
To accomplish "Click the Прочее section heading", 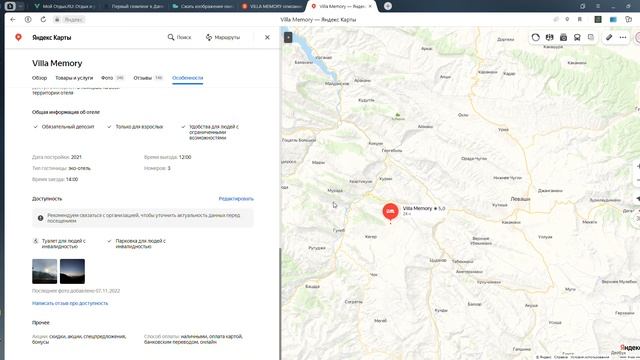I will pos(41,322).
